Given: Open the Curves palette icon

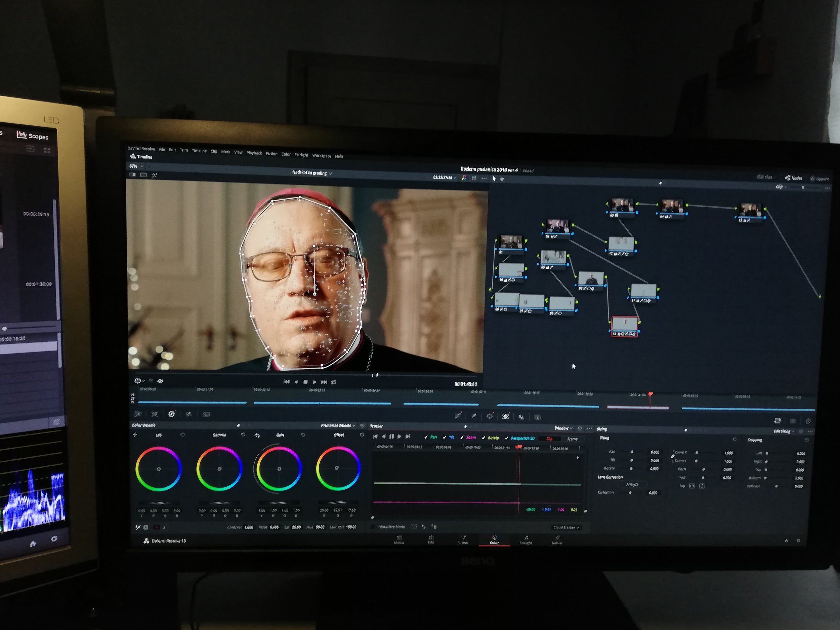Looking at the screenshot, I should (x=458, y=415).
